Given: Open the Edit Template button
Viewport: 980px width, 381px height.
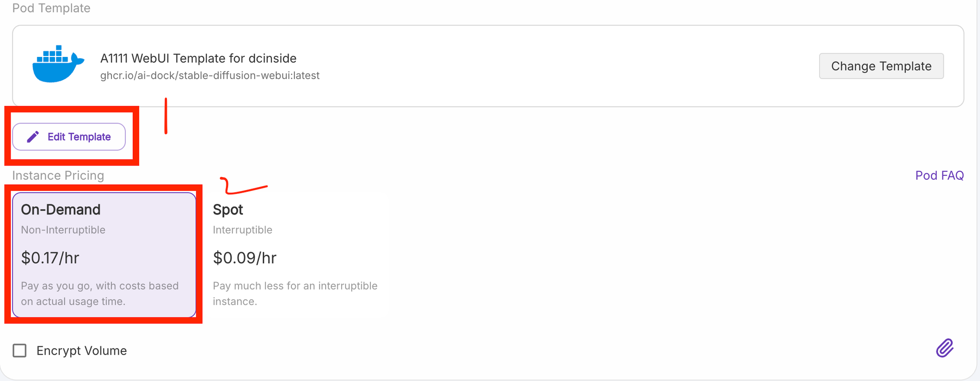Looking at the screenshot, I should pos(69,137).
